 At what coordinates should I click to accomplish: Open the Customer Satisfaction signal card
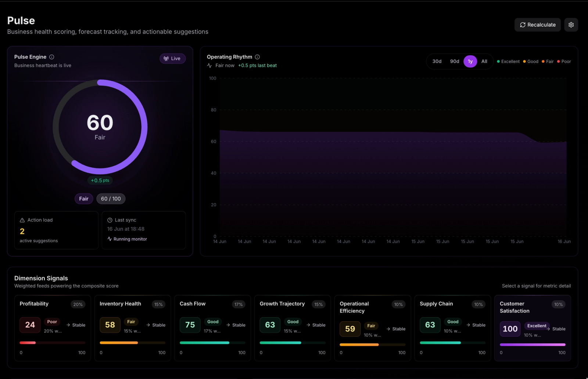point(533,328)
